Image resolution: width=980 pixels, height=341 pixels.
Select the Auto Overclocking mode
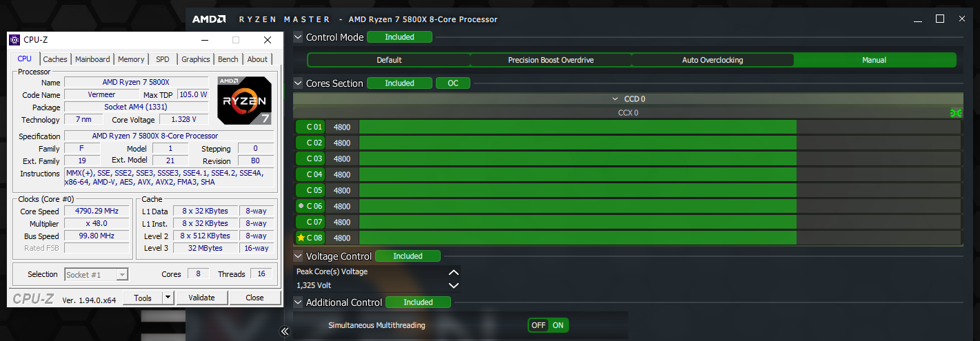coord(713,60)
